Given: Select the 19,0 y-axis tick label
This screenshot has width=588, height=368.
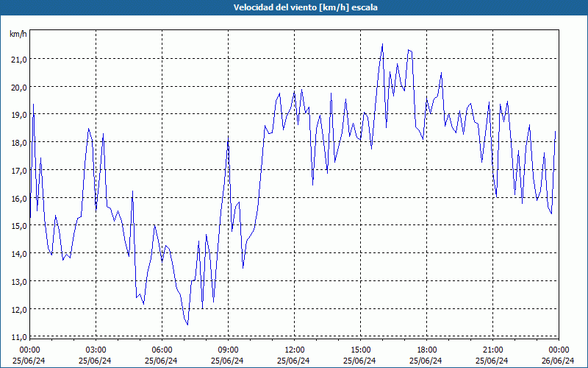Looking at the screenshot, I should tap(19, 115).
